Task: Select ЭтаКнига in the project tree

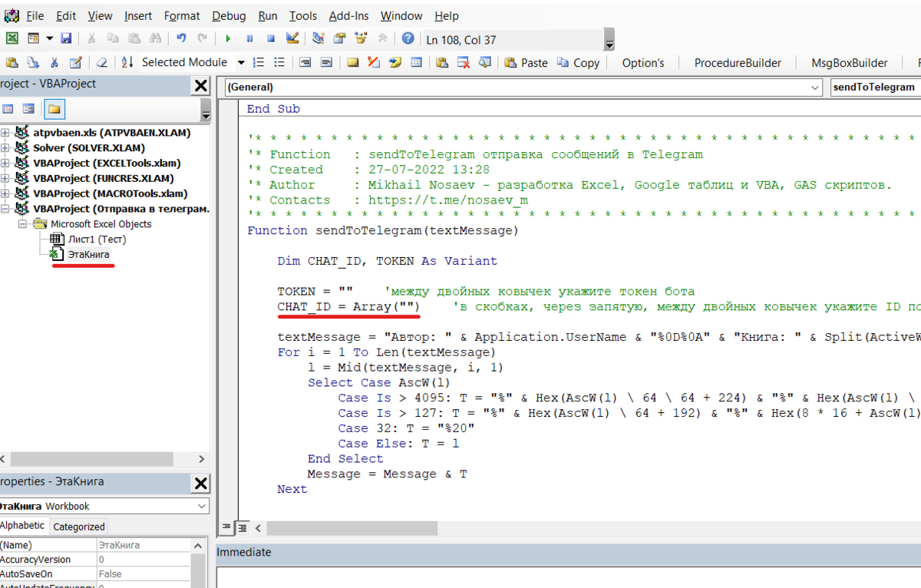Action: tap(88, 253)
